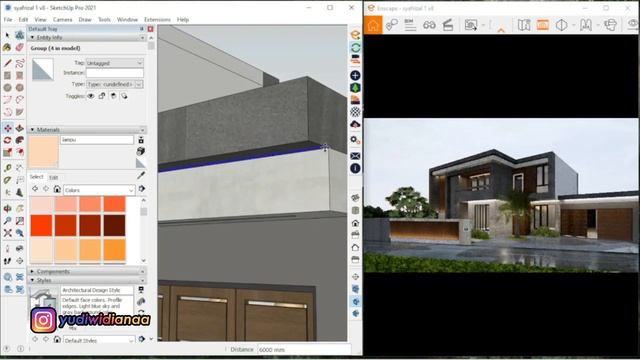Screen dimensions: 640x360
Task: Click the materials In Model home button
Action: (x=57, y=189)
